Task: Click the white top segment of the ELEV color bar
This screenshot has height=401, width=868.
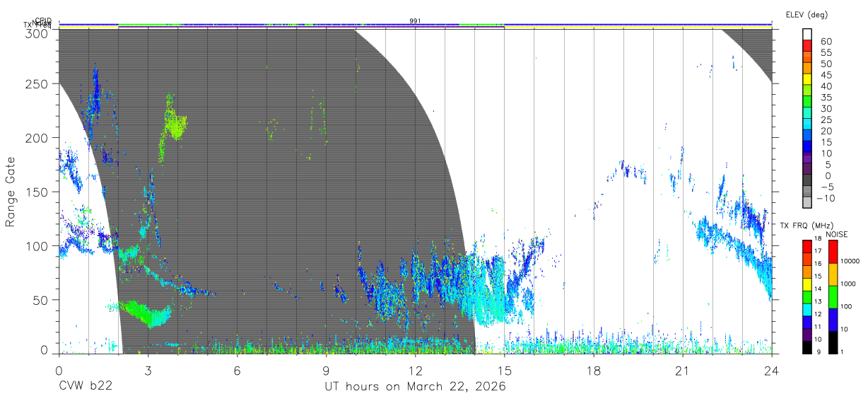Action: click(807, 35)
